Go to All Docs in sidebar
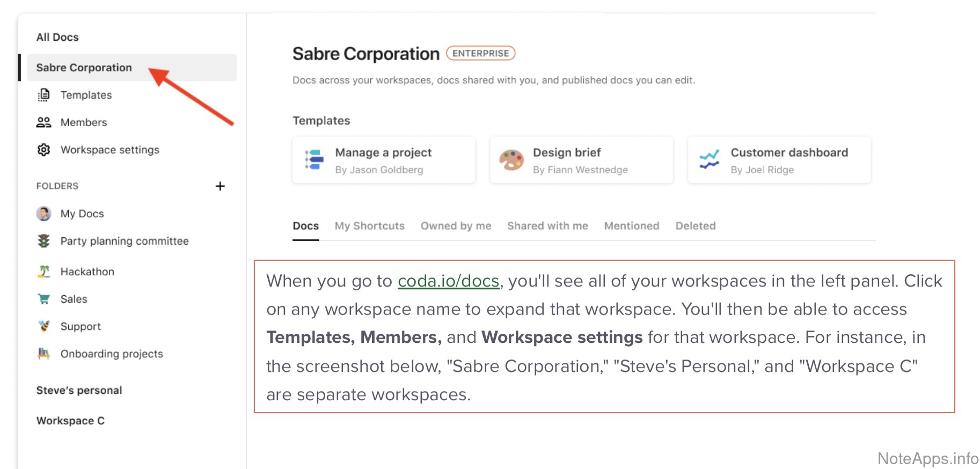 (57, 37)
